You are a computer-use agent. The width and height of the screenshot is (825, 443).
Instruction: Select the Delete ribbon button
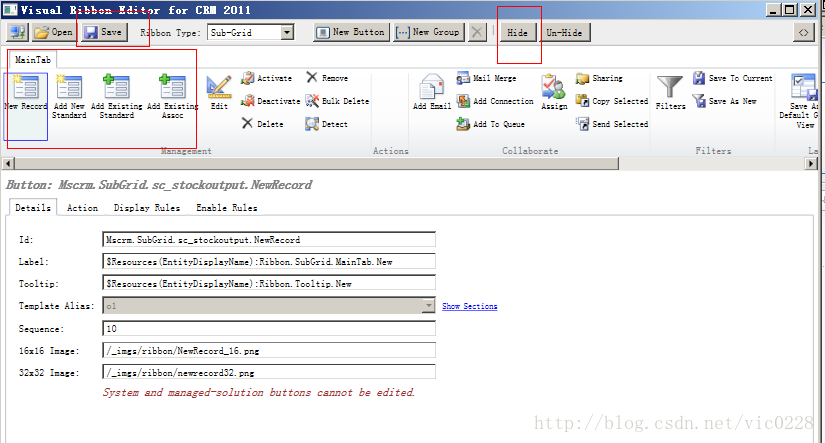[263, 124]
